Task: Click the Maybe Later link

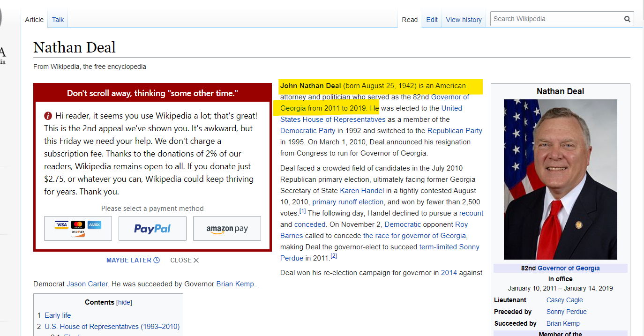Action: [x=129, y=260]
